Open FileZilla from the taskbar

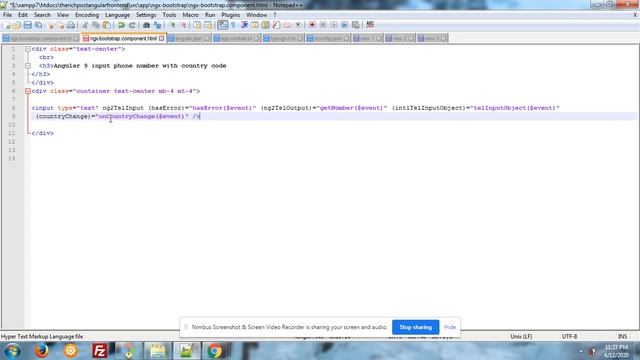click(x=100, y=351)
